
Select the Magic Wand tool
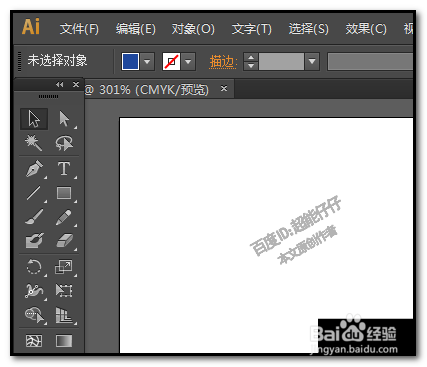coord(34,143)
